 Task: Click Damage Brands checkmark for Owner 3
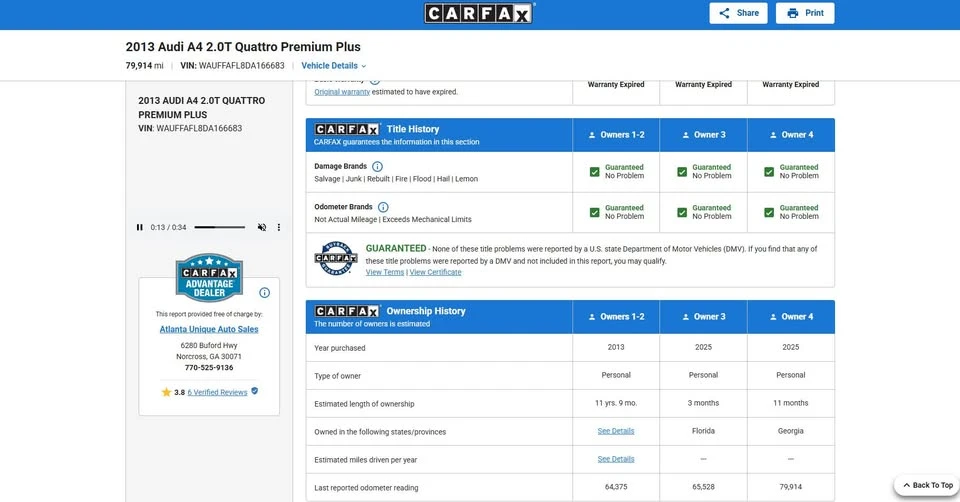click(x=682, y=172)
